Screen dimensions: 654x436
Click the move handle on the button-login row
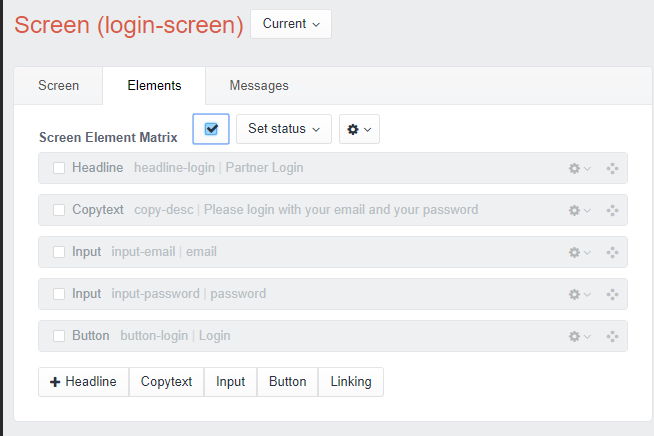pos(613,336)
